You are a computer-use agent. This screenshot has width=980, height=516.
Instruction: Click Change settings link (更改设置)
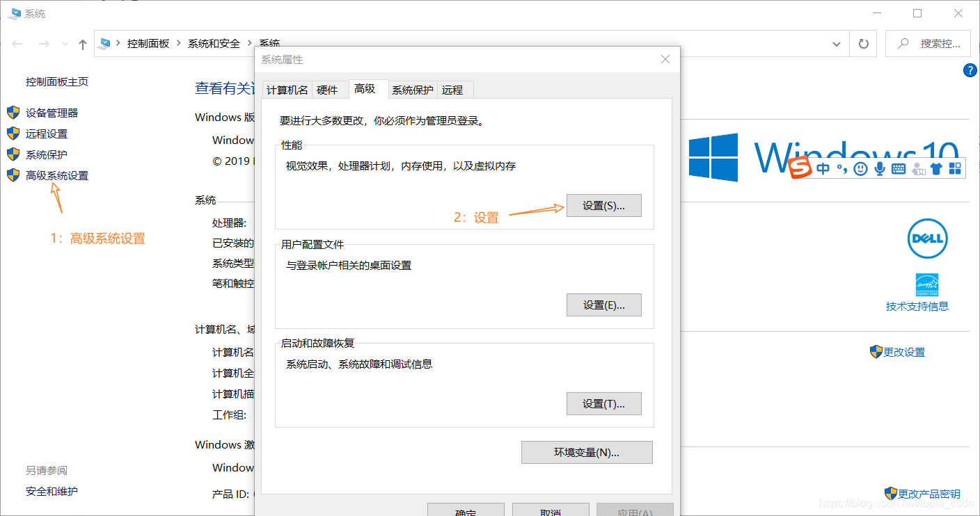click(x=904, y=352)
